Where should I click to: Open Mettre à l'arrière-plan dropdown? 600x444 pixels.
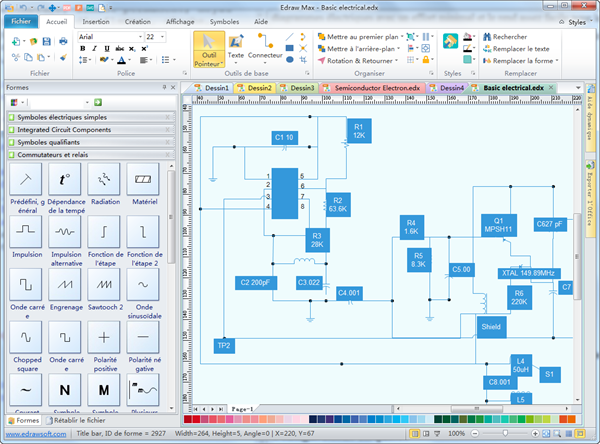(x=399, y=49)
